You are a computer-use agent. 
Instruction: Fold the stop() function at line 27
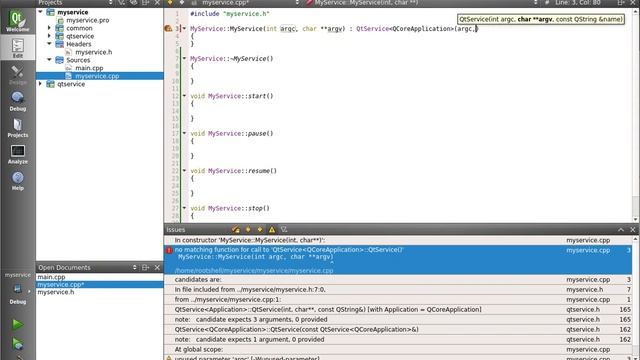pyautogui.click(x=184, y=208)
